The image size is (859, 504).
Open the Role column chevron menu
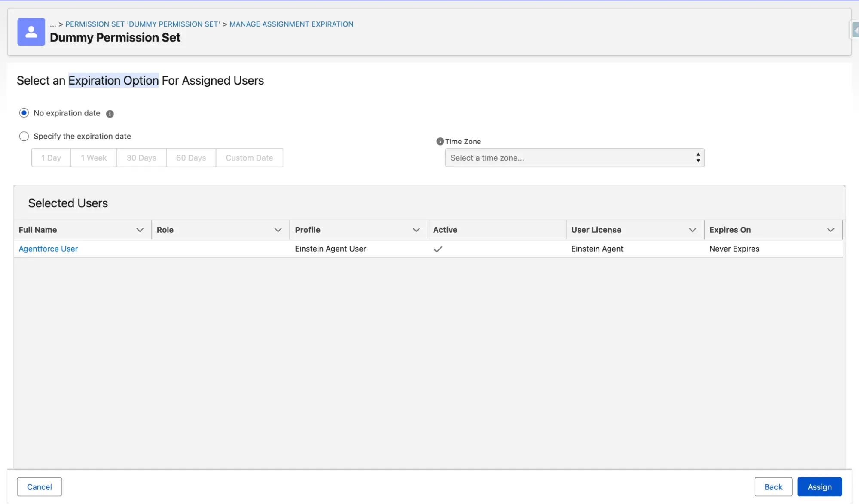[278, 230]
